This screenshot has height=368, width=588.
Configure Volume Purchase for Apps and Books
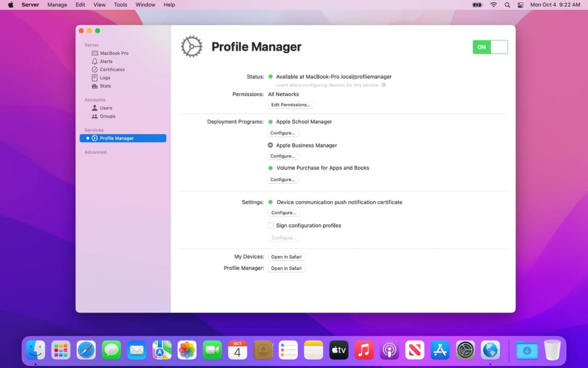coord(283,179)
